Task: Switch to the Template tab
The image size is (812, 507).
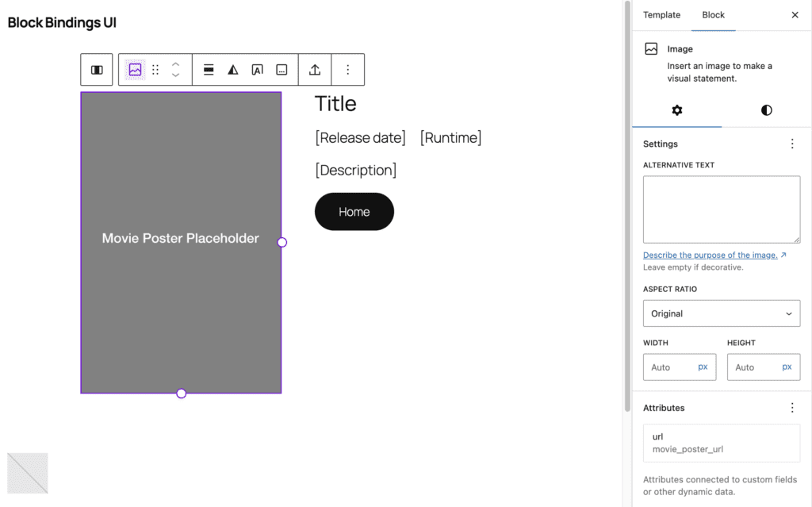Action: pyautogui.click(x=662, y=15)
